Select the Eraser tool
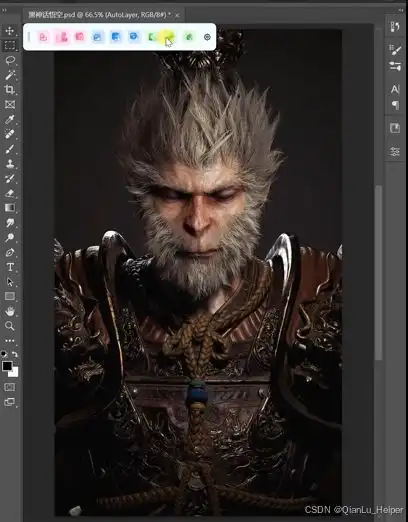Screen dimensions: 408x522 coord(10,193)
